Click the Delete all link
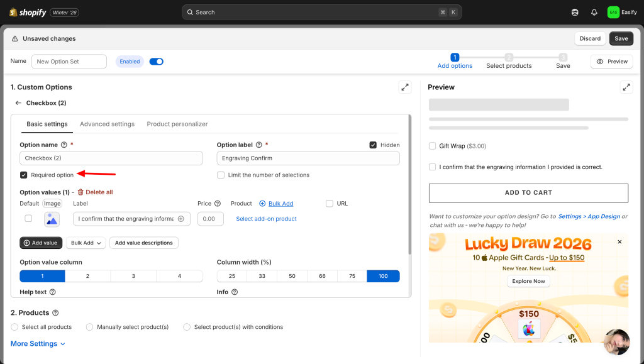The image size is (644, 364). point(95,192)
